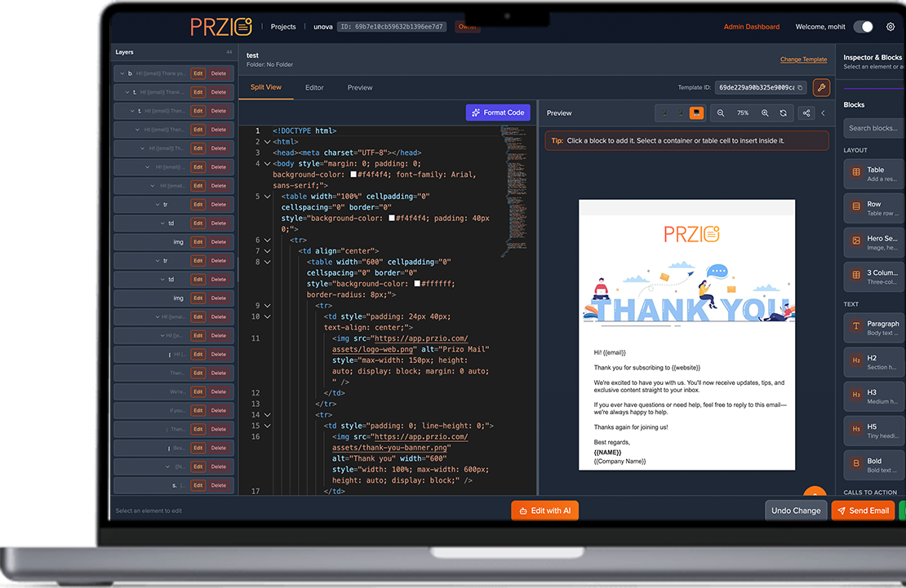Select the desktop preview device mode
Image resolution: width=906 pixels, height=588 pixels.
coord(696,113)
